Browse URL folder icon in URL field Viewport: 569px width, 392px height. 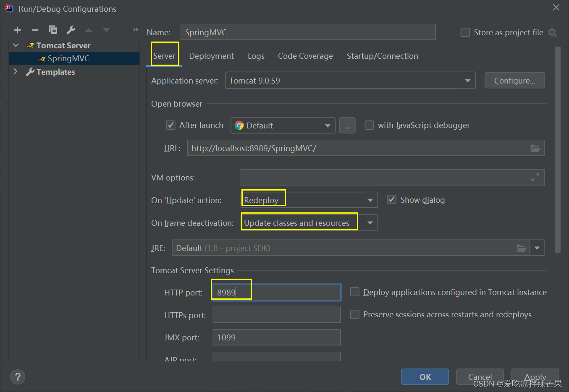point(535,148)
